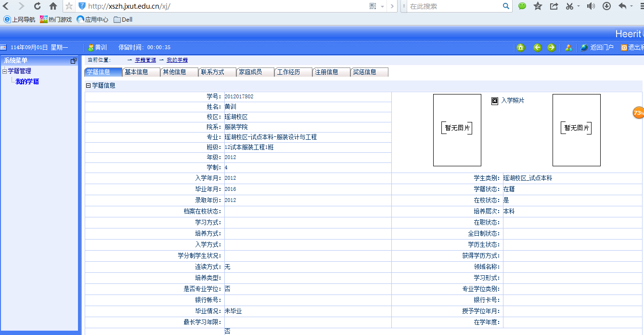Screen dimensions: 644x335
Task: Click the 服装学院 department value
Action: pos(236,127)
